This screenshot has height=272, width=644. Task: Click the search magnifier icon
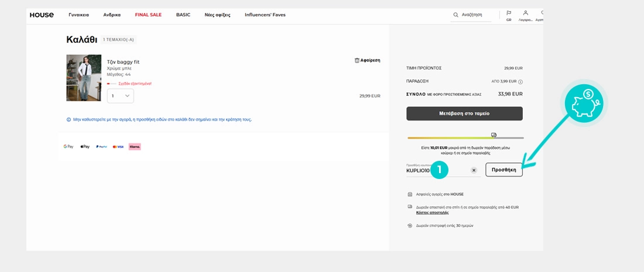[x=456, y=15]
